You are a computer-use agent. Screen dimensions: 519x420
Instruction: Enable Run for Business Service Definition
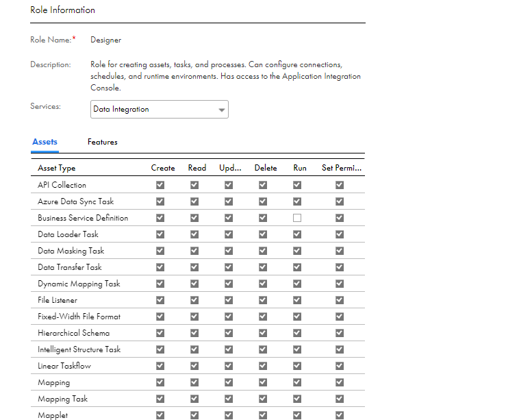pos(297,218)
